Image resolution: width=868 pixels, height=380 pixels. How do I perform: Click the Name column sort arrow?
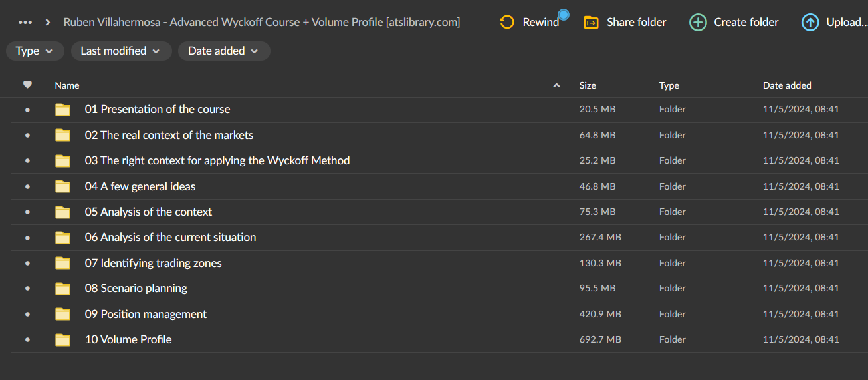[556, 85]
